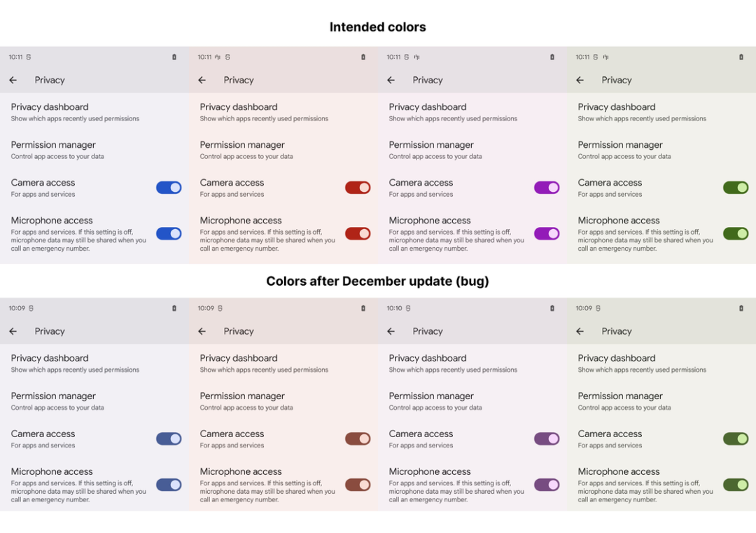Click battery icon in top blue-themed status bar
Viewport: 756px width, 533px height.
click(x=174, y=57)
